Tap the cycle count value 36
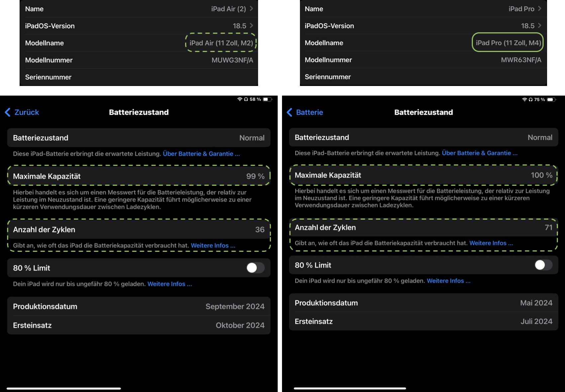 (x=260, y=230)
